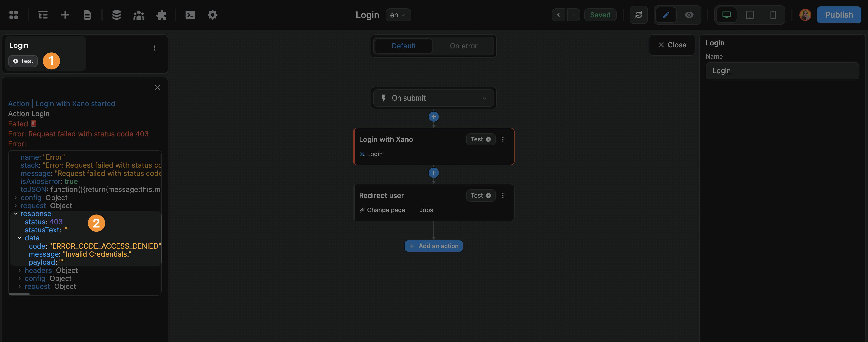Open the developer terminal icon

click(190, 15)
